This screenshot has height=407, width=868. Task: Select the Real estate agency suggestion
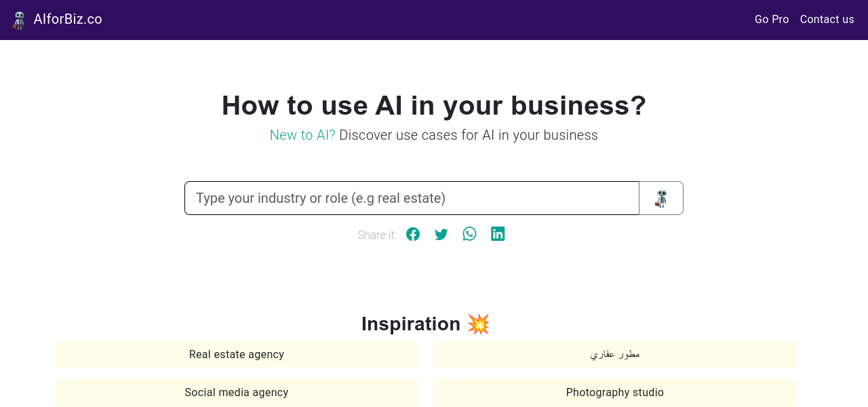point(237,355)
